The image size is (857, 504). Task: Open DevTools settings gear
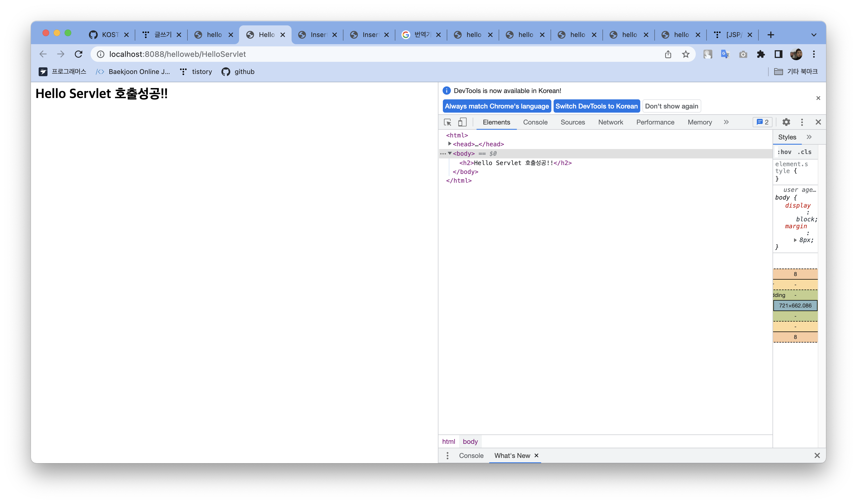point(786,122)
